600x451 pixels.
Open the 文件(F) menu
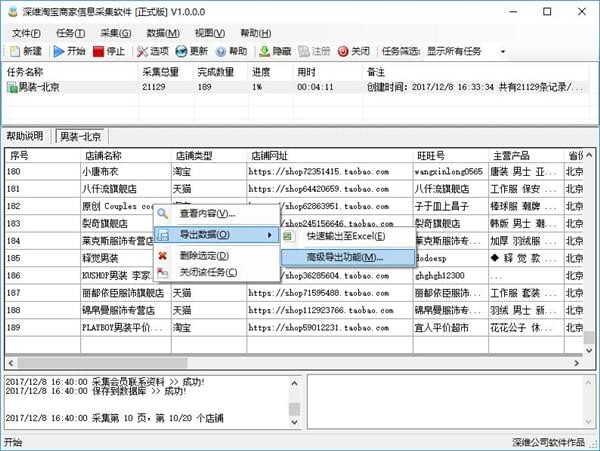coord(26,33)
